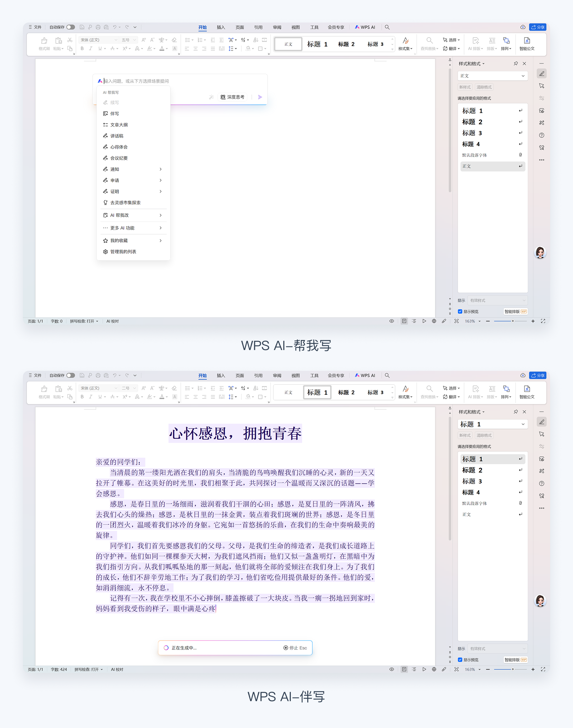Uncheck the 显示预览 preview checkbox
The height and width of the screenshot is (728, 573).
[460, 311]
